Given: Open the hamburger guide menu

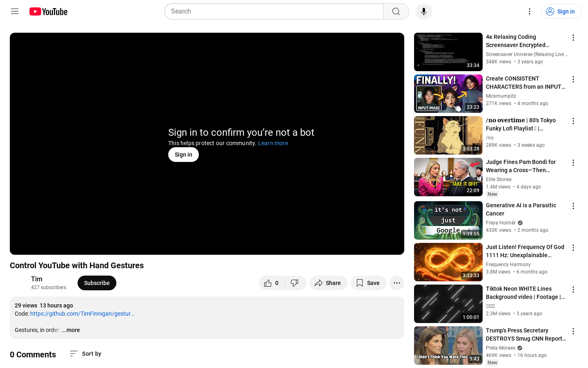Looking at the screenshot, I should coord(15,11).
